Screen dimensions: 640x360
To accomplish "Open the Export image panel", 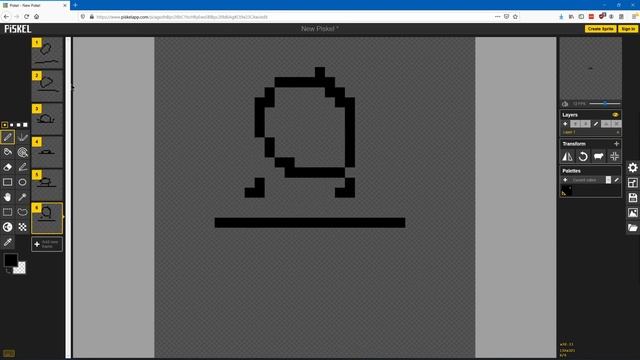I will point(633,213).
